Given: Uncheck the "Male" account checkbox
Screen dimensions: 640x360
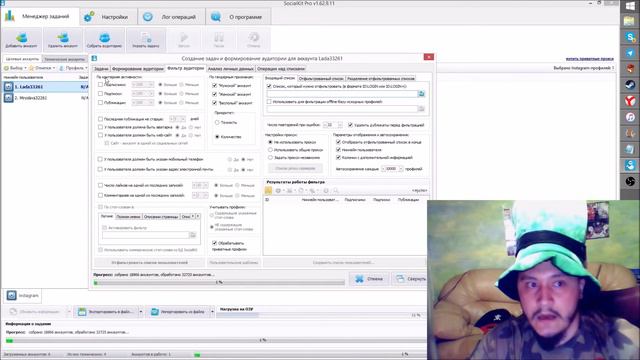Looking at the screenshot, I should tap(214, 85).
